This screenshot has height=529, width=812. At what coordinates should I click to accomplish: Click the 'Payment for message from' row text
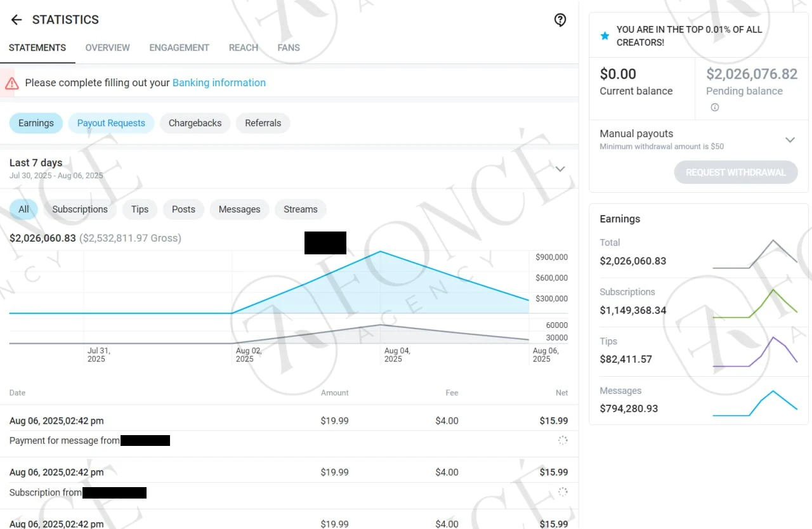(65, 440)
